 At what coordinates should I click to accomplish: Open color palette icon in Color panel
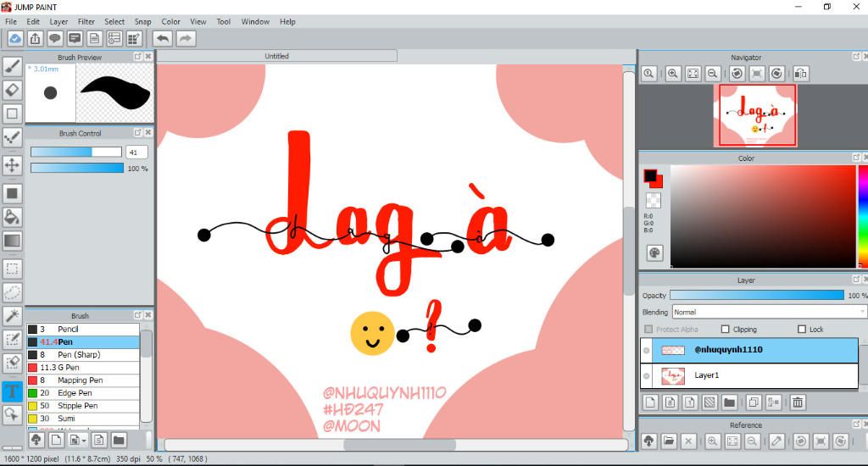[x=654, y=253]
